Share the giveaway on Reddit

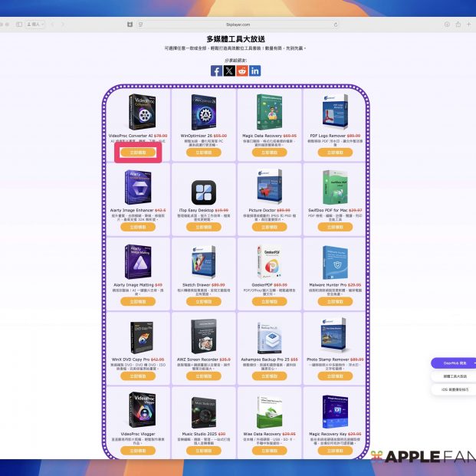pos(242,71)
